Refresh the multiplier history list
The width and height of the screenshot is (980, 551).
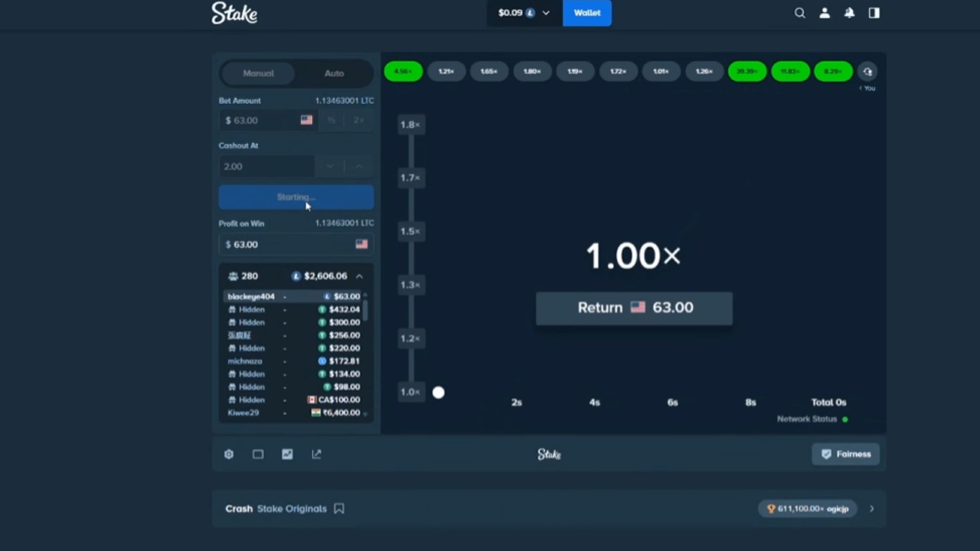pos(868,71)
